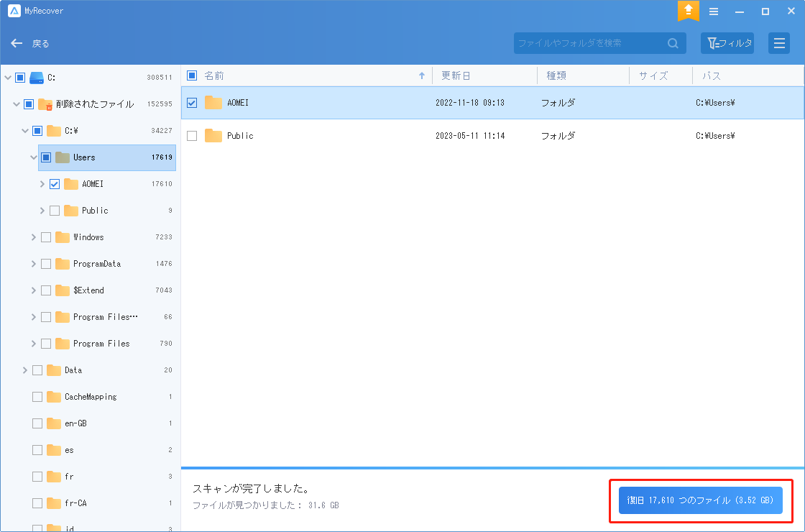Click the Data folder icon in tree
Viewport: 805px width, 532px height.
point(54,370)
